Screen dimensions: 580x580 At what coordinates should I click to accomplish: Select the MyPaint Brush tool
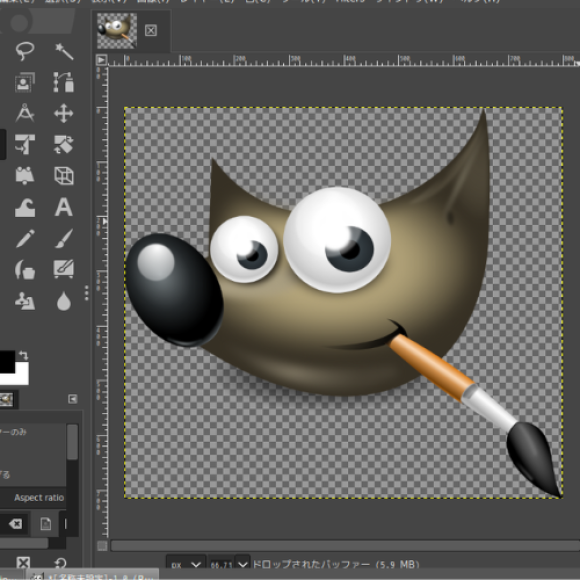64,269
